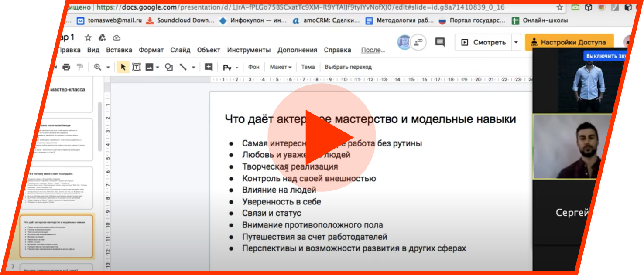The width and height of the screenshot is (644, 275).
Task: Click the zoom magnifier tool
Action: [97, 67]
